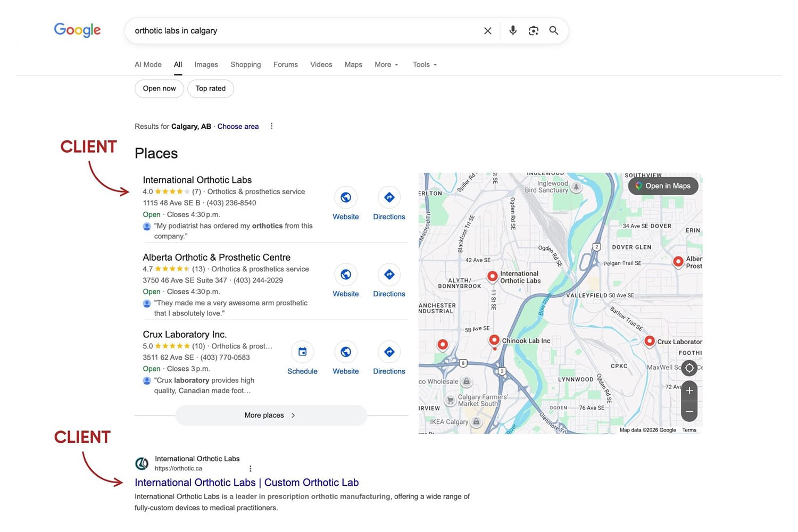Click address 1115 48 Ave SE B
Screen dimensions: 798x532
pyautogui.click(x=171, y=203)
